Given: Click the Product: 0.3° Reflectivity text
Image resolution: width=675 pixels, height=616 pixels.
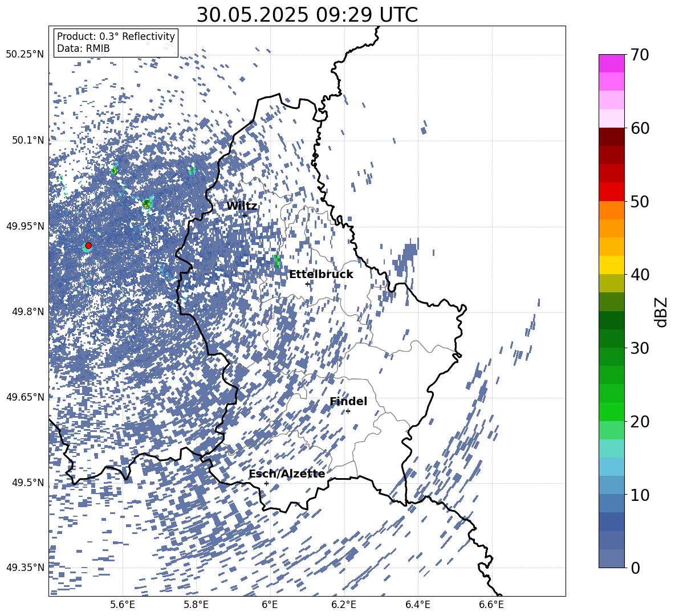Looking at the screenshot, I should click(116, 36).
